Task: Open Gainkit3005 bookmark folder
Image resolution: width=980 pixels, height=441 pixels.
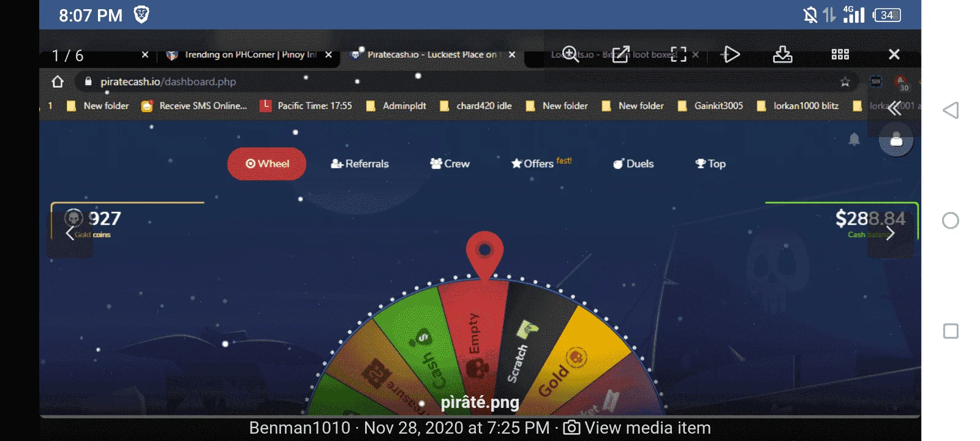Action: tap(710, 106)
